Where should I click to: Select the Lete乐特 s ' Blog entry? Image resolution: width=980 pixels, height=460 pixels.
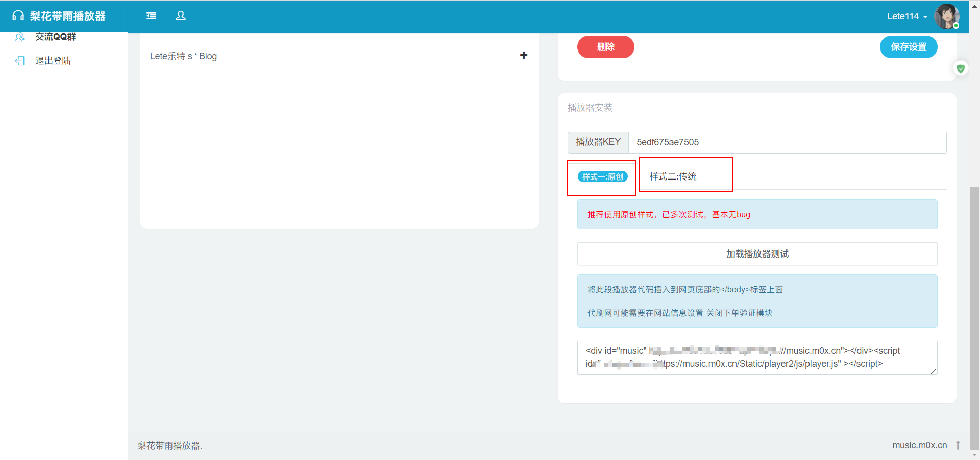[x=183, y=56]
